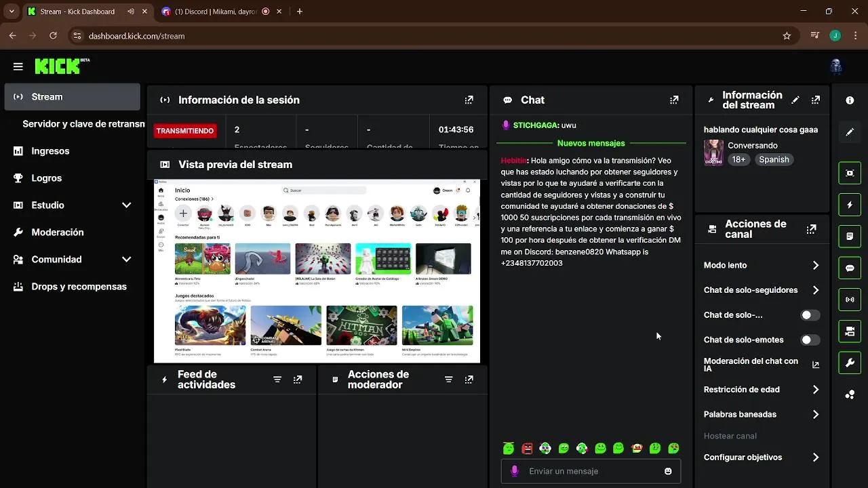This screenshot has width=868, height=488.
Task: Click the Conversando category name
Action: pos(753,146)
